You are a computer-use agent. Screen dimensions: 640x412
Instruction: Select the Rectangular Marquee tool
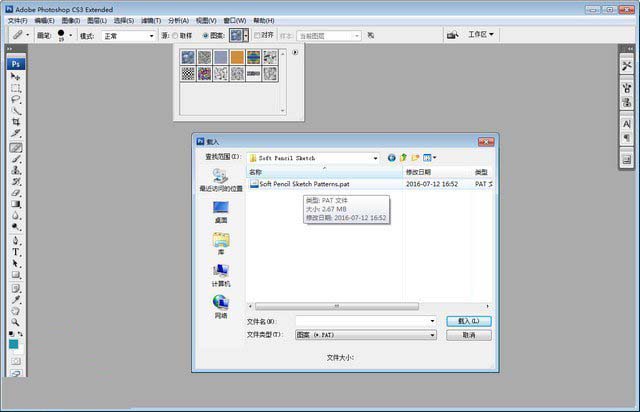pyautogui.click(x=16, y=88)
